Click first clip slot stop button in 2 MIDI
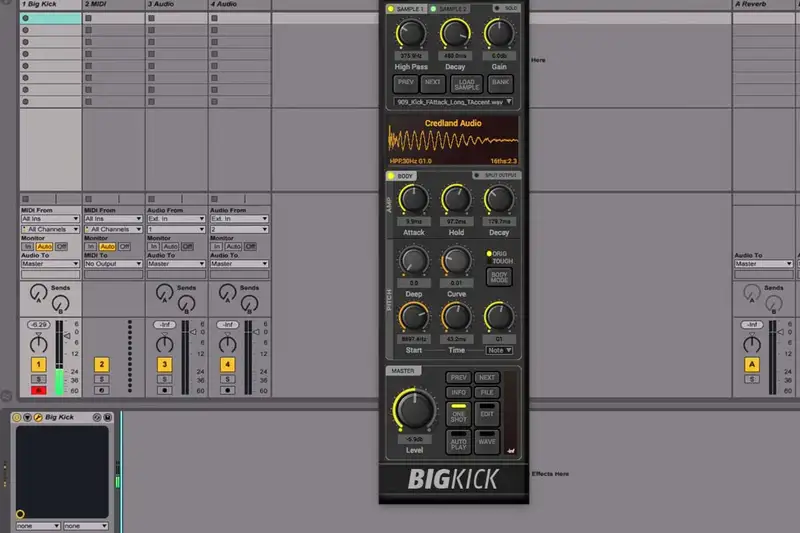The width and height of the screenshot is (800, 533). [88, 18]
